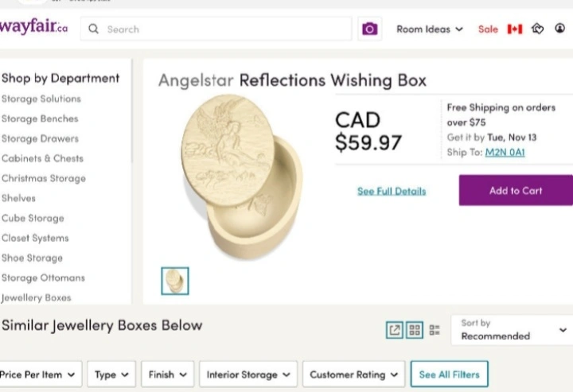Click the purple camera image search icon
This screenshot has height=392, width=573.
pyautogui.click(x=369, y=29)
